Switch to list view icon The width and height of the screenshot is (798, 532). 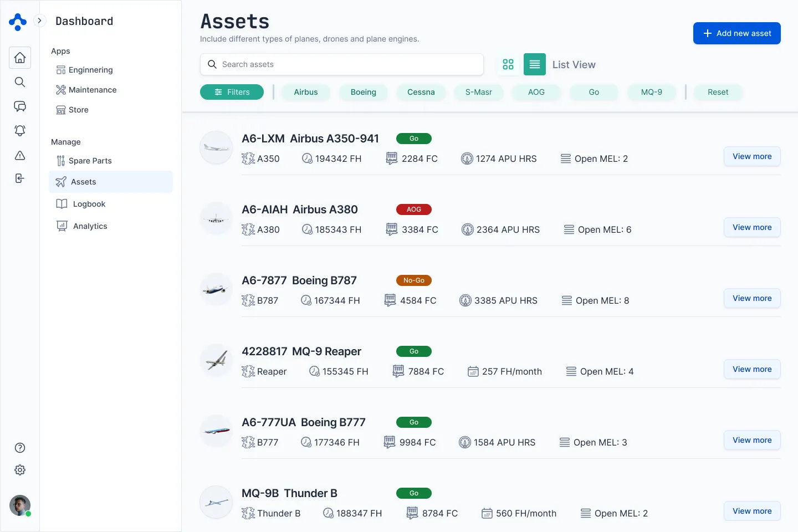click(535, 64)
